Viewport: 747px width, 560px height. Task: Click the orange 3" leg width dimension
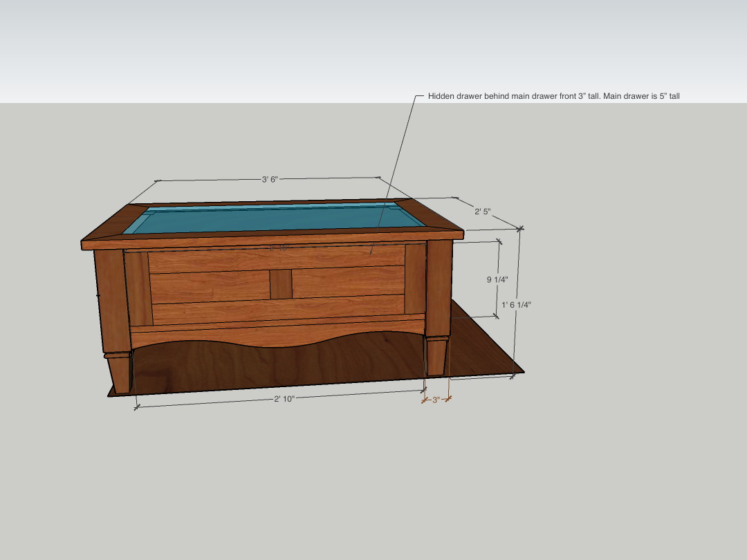coord(436,400)
